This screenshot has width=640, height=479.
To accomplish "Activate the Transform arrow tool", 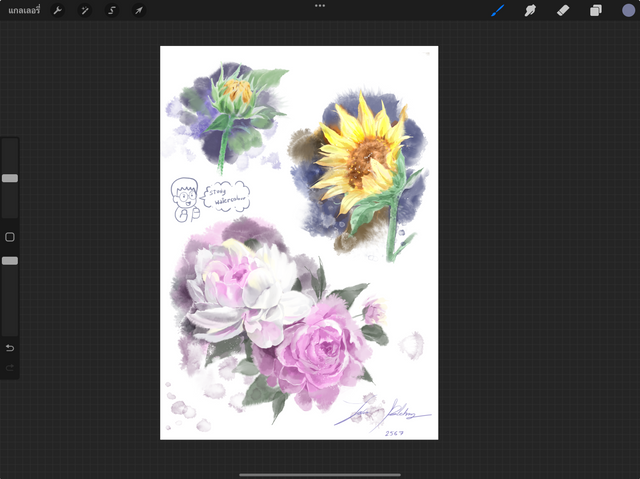I will pyautogui.click(x=139, y=10).
